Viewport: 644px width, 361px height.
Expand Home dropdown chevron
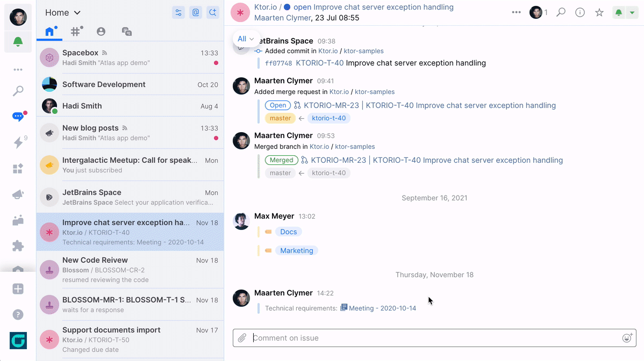[77, 13]
